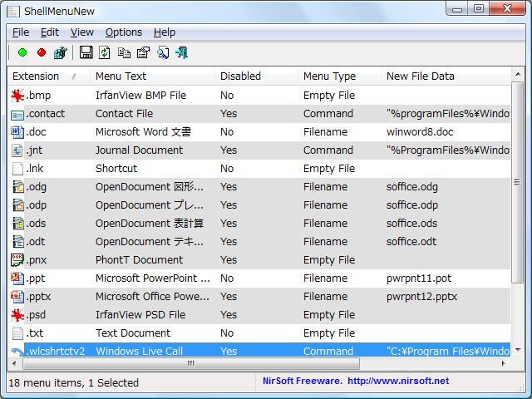
Task: Select the 'Text Document' row
Action: click(x=259, y=333)
